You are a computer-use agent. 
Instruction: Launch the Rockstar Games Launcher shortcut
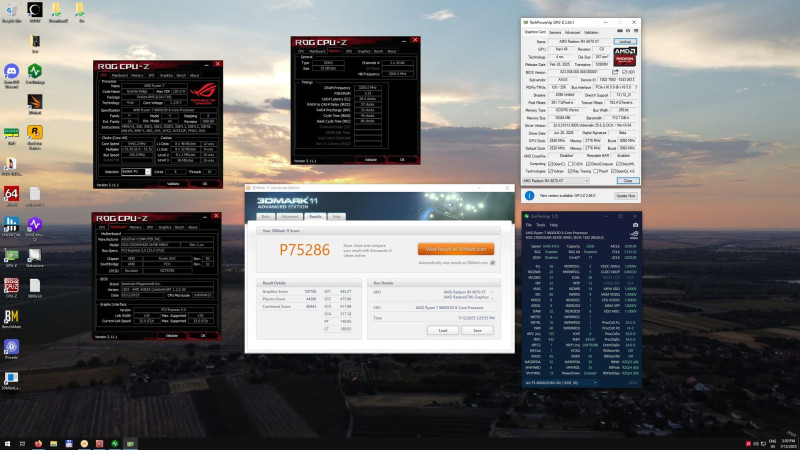pos(35,137)
